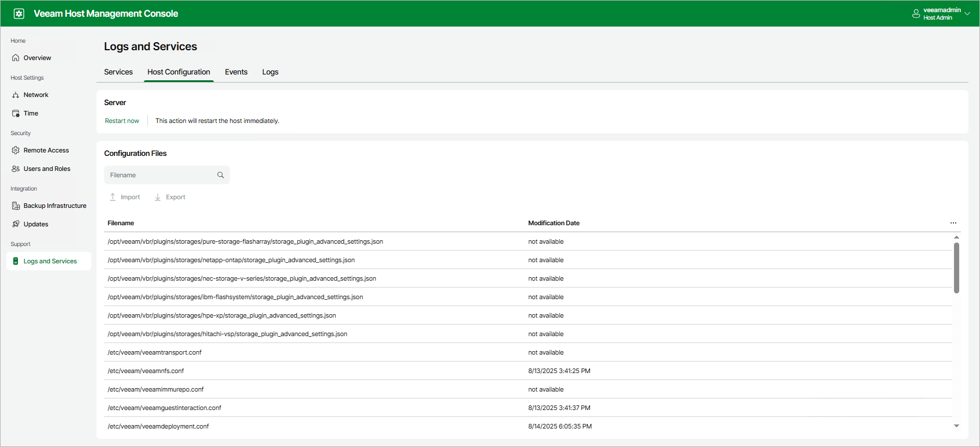This screenshot has height=447, width=980.
Task: Select the veeamimmurepo.conf file row
Action: pyautogui.click(x=528, y=389)
